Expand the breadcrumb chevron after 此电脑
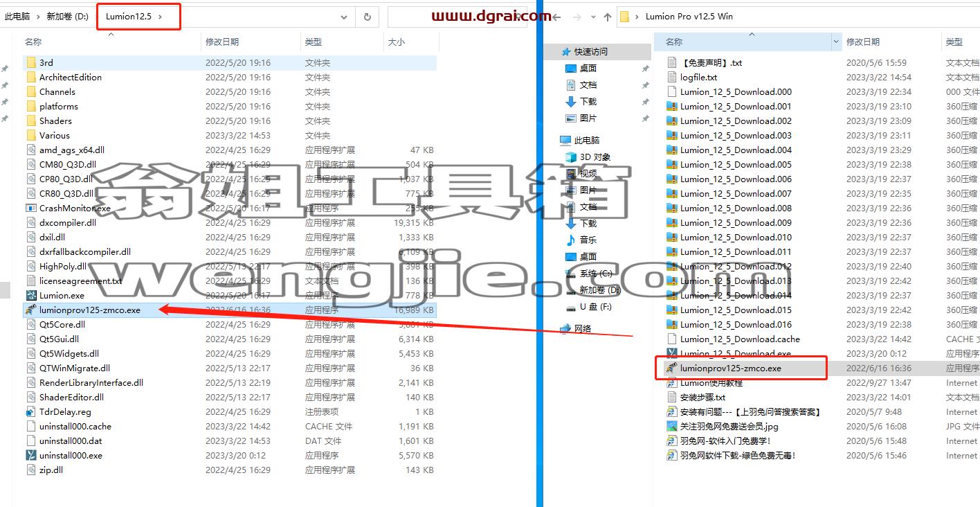This screenshot has height=507, width=980. (39, 17)
